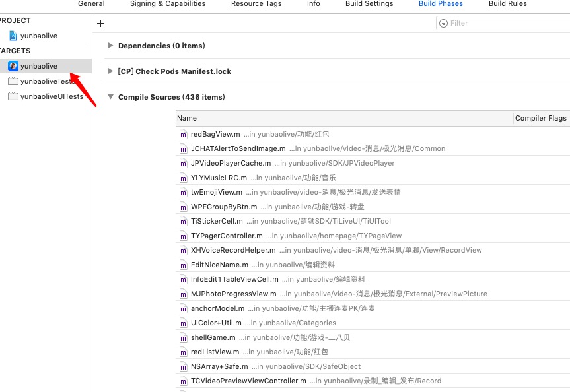570x392 pixels.
Task: Click TYPagerController.m file icon
Action: point(183,236)
